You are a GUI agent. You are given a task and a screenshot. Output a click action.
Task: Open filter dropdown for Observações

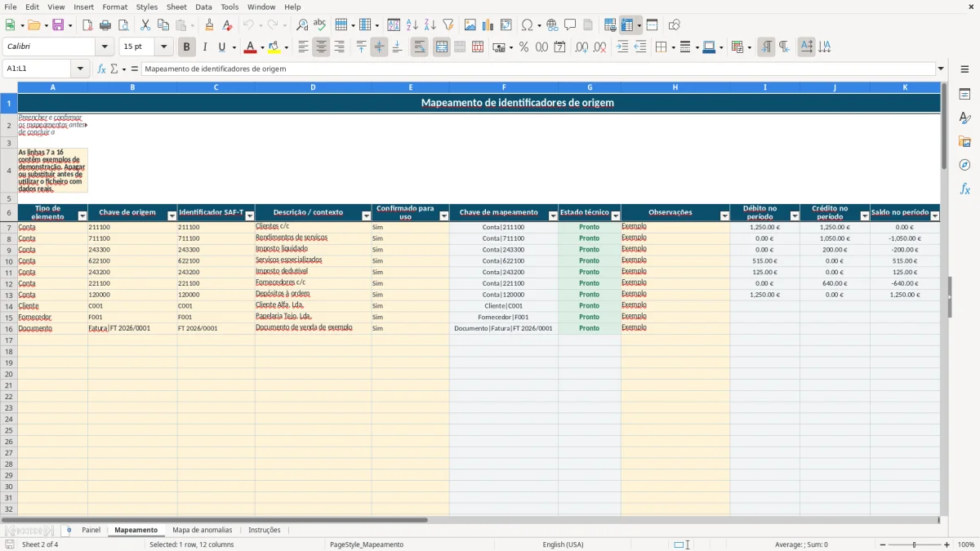click(x=724, y=216)
